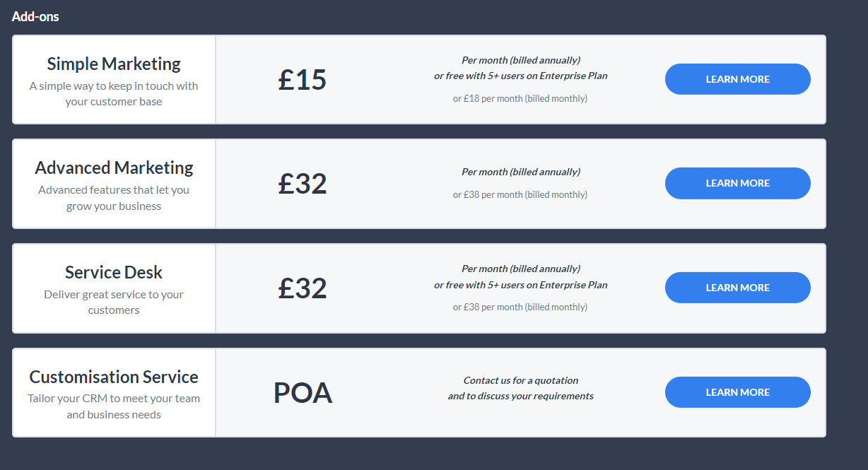The width and height of the screenshot is (868, 470).
Task: Click 'Tailor your CRM' description text
Action: (x=114, y=406)
